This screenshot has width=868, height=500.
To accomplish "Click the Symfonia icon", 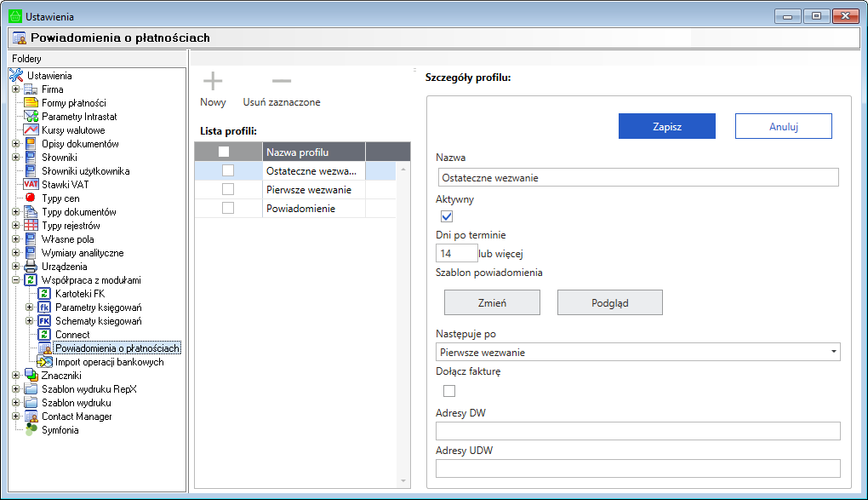I will click(x=31, y=429).
